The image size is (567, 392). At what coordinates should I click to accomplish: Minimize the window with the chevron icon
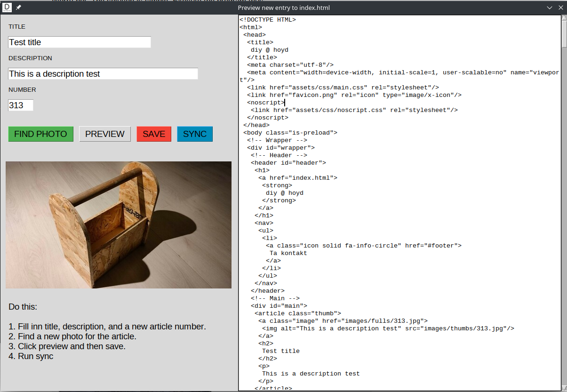(550, 8)
